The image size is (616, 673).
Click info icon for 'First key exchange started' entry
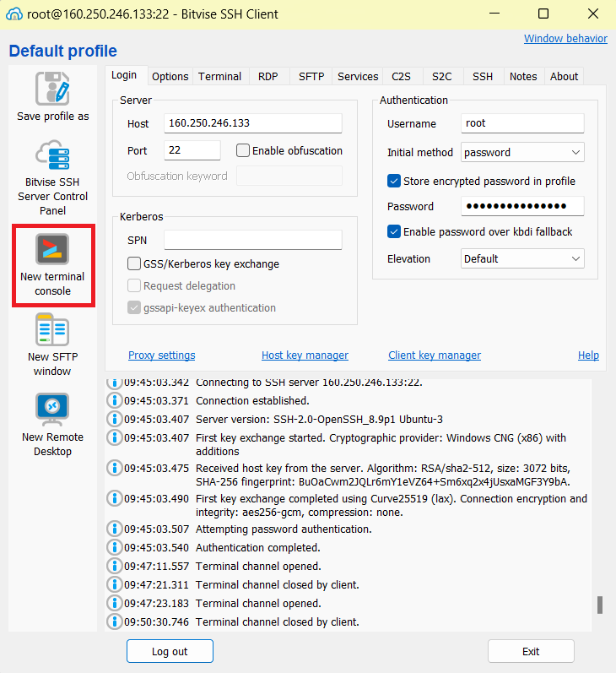114,437
